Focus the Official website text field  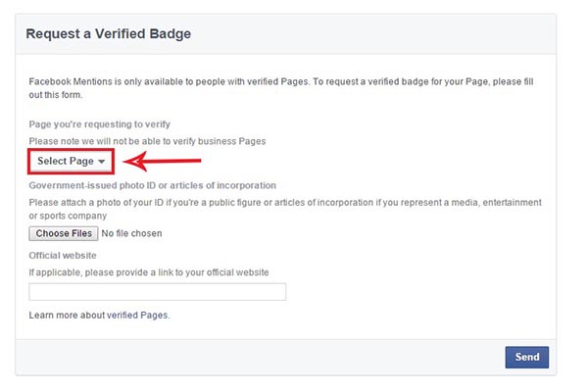pyautogui.click(x=158, y=292)
